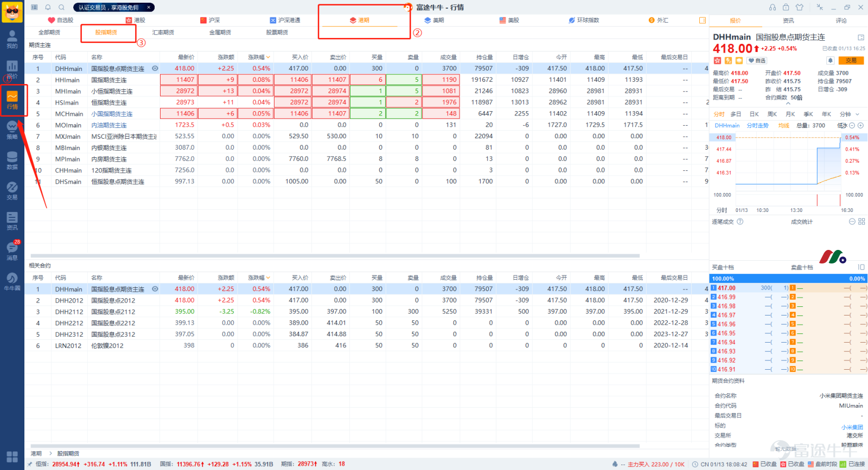Toggle the sidebar layout icon in title bar

tap(34, 7)
